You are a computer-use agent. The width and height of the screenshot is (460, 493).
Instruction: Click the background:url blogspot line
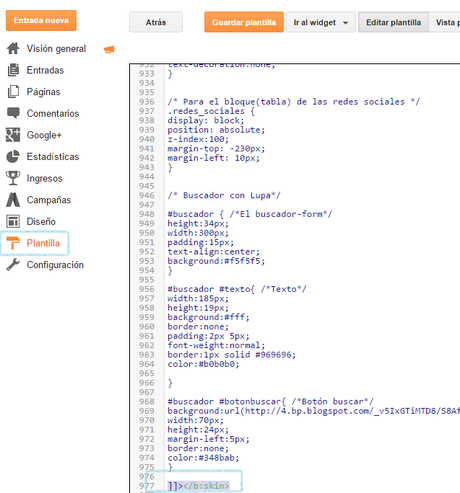tap(313, 411)
